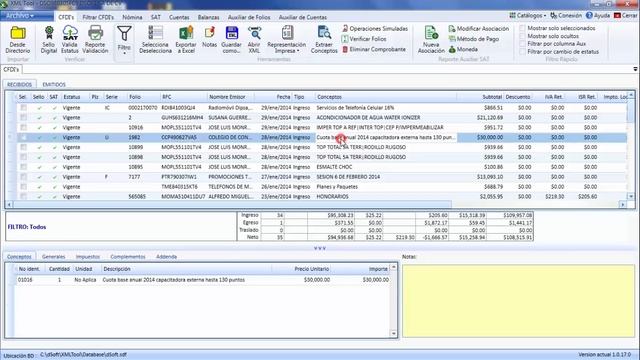
Task: Click the Moneda option
Action: [x=463, y=49]
